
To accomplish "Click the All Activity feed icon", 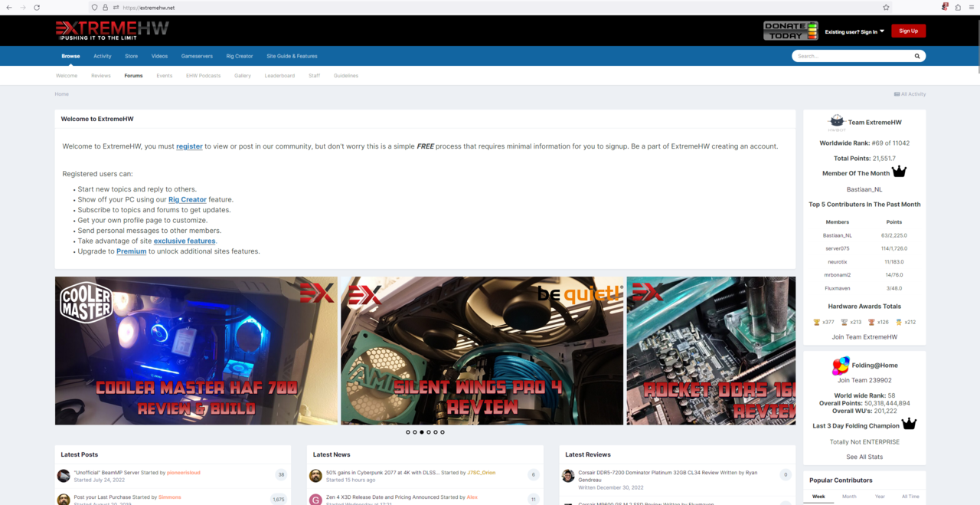I will click(x=897, y=94).
